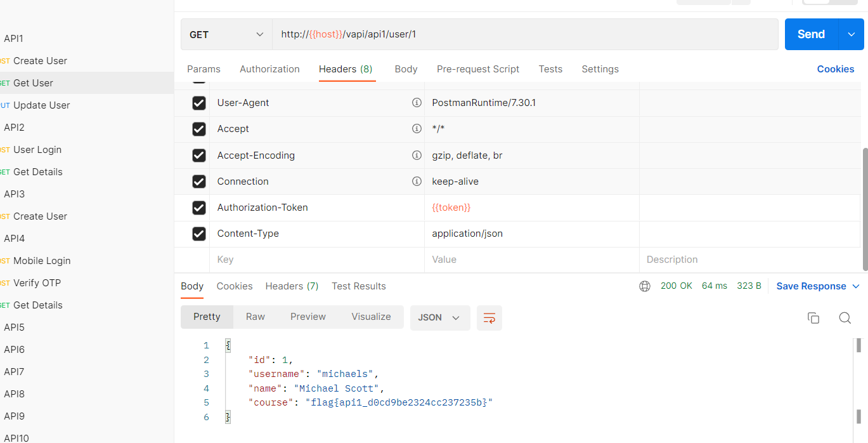Click the PostmanRuntime/7.30.1 value
Screen dimensions: 868x443
click(484, 103)
